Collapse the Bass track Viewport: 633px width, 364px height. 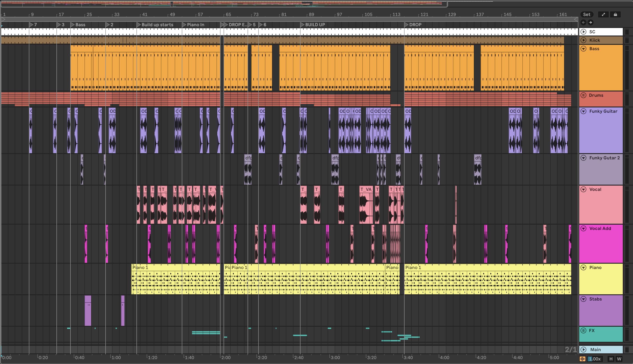pyautogui.click(x=583, y=49)
